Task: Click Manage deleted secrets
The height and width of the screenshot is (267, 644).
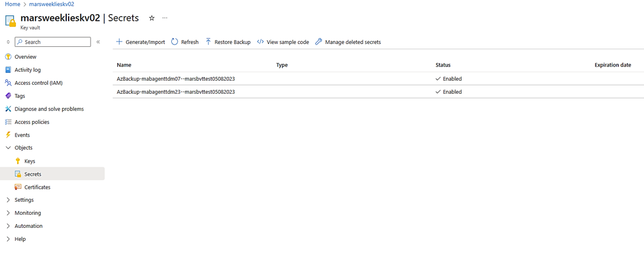Action: click(x=348, y=42)
